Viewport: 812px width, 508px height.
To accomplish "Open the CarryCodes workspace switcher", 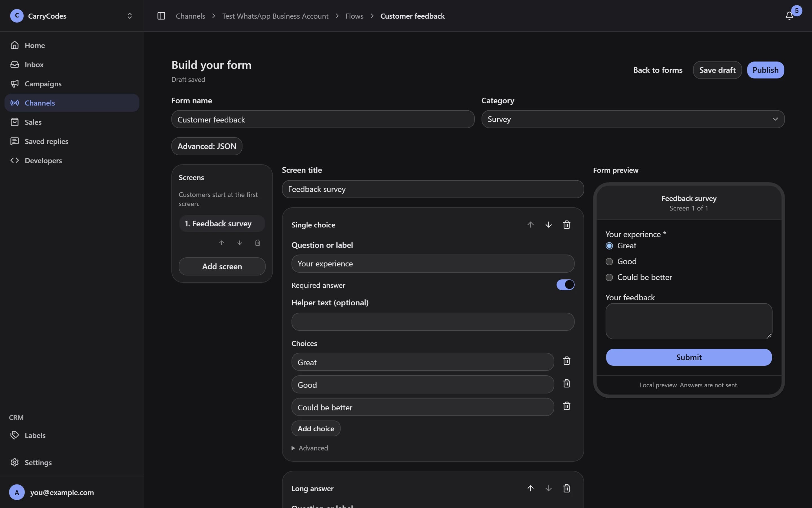I will pyautogui.click(x=72, y=16).
